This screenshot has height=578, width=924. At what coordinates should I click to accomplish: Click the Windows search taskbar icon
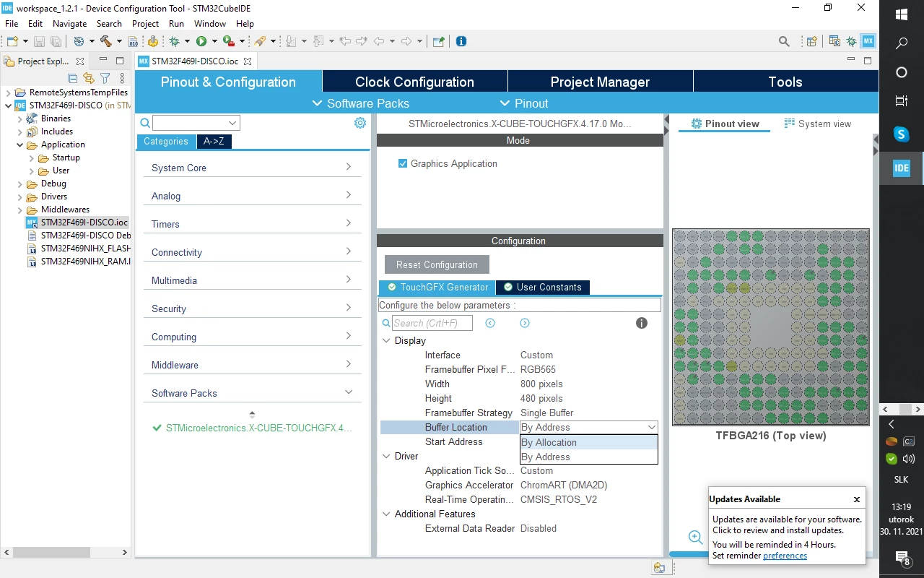pos(902,43)
